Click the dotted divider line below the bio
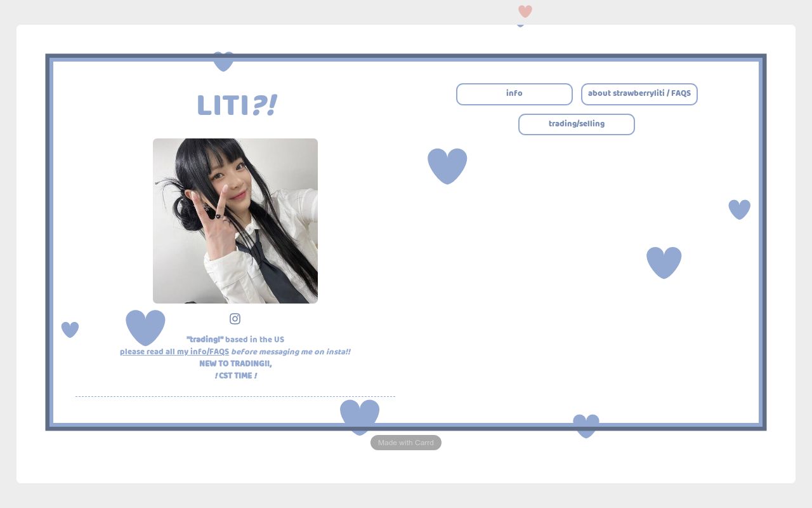 [235, 396]
